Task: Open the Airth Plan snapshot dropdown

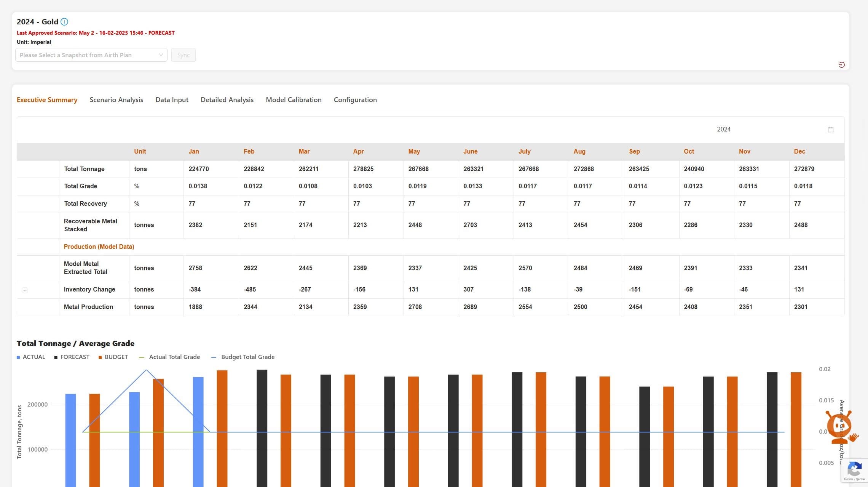Action: (x=91, y=55)
